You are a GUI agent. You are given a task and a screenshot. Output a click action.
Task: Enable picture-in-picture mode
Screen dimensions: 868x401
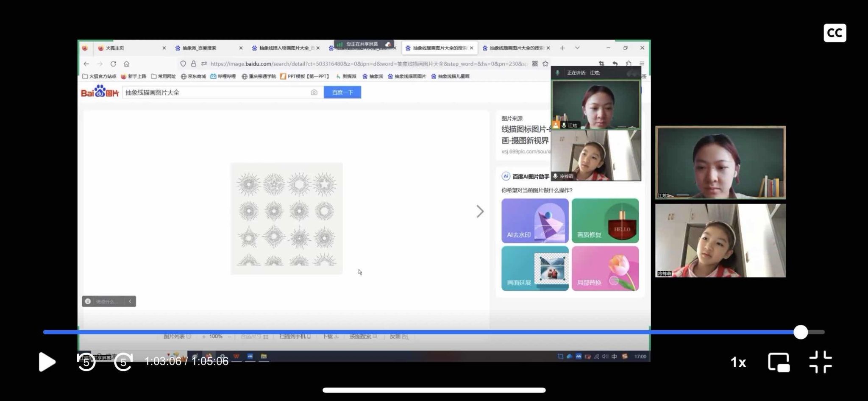779,362
